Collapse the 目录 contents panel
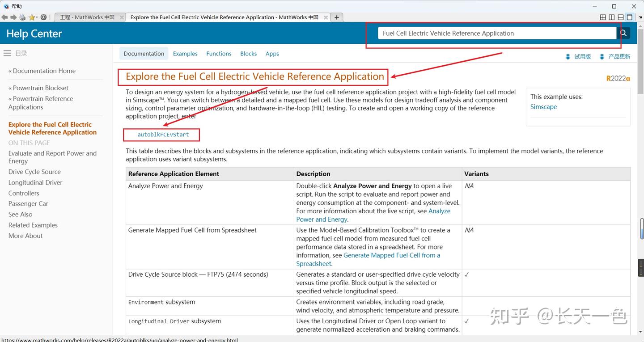 (7, 52)
